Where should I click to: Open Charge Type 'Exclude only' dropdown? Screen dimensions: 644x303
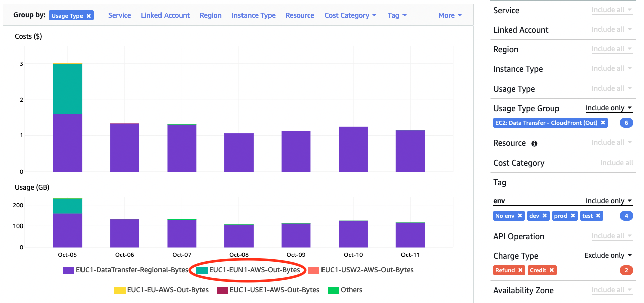point(608,255)
